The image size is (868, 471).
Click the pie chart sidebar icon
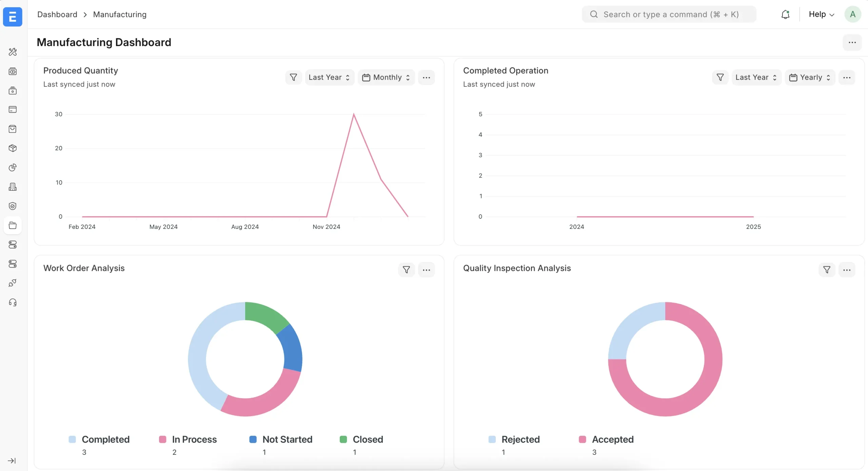(13, 168)
